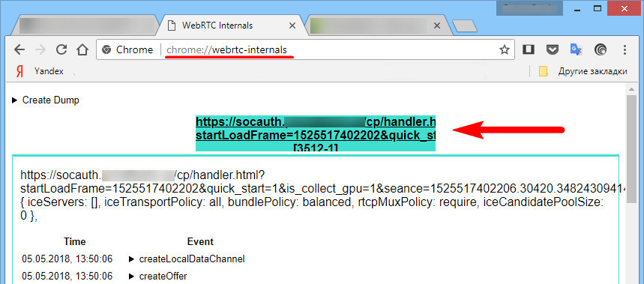The width and height of the screenshot is (644, 284).
Task: Click the Yandex bookmark label
Action: pos(49,71)
